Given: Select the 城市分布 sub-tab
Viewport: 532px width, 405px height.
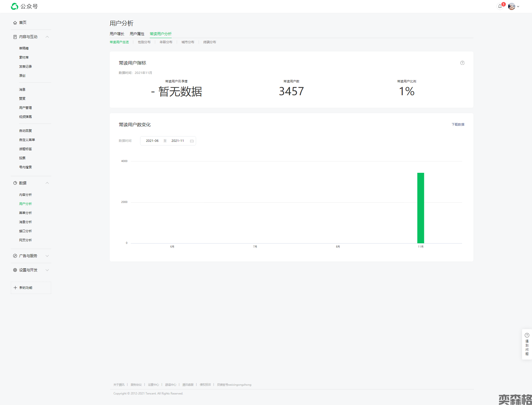Looking at the screenshot, I should point(188,42).
